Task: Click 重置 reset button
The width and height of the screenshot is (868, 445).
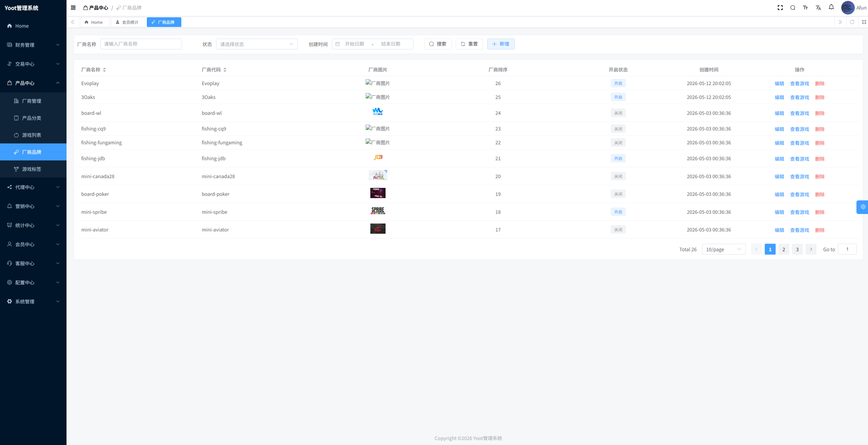Action: (469, 44)
